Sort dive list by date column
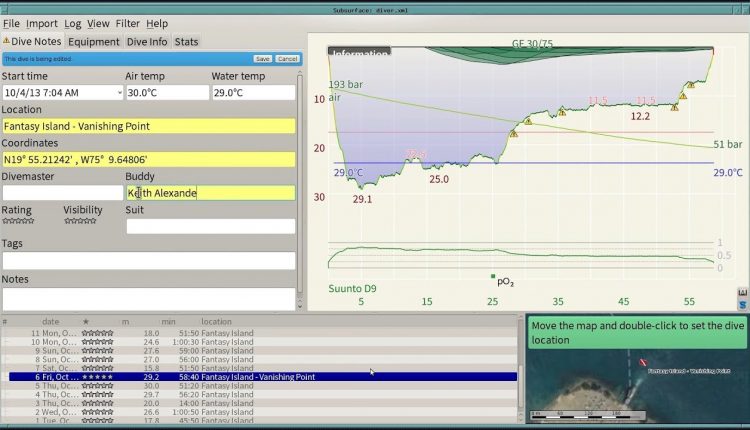The width and height of the screenshot is (750, 430). (51, 322)
